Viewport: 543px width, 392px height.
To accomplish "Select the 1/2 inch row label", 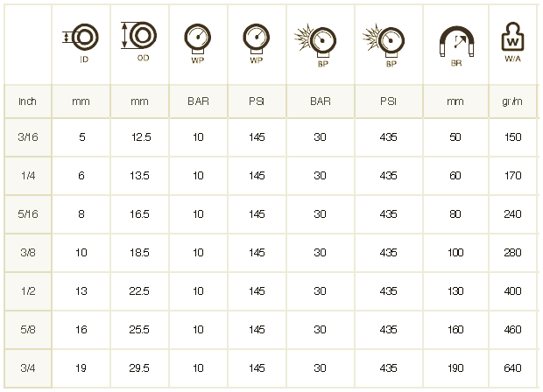I will [28, 291].
